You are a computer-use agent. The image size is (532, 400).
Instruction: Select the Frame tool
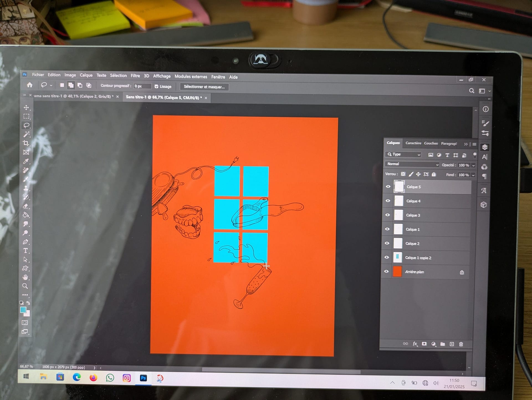pos(26,152)
